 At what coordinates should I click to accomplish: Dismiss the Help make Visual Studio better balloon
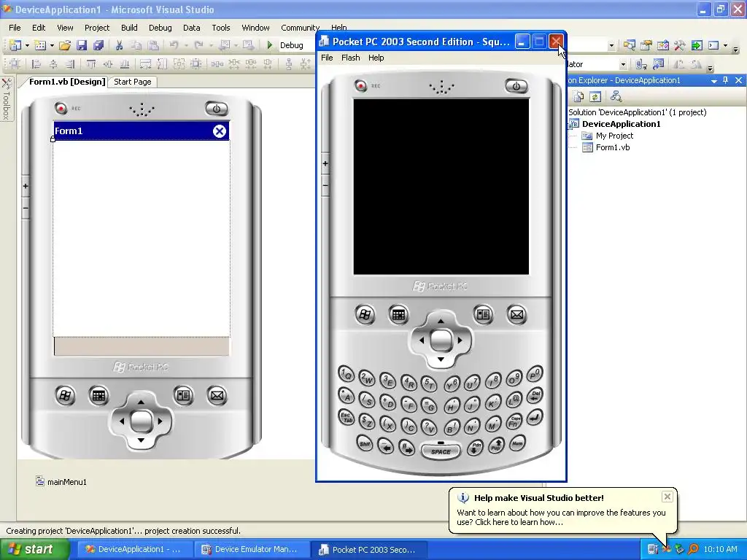coord(667,497)
